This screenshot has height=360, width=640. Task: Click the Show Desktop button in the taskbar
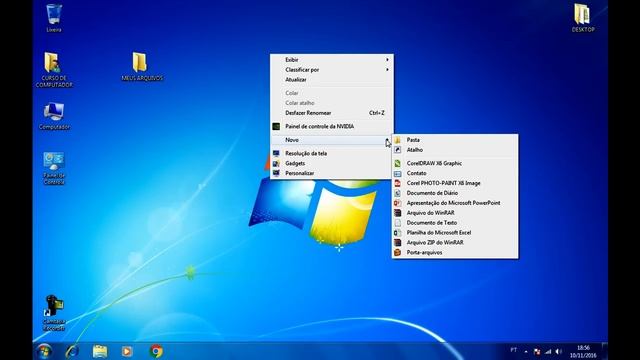point(605,351)
